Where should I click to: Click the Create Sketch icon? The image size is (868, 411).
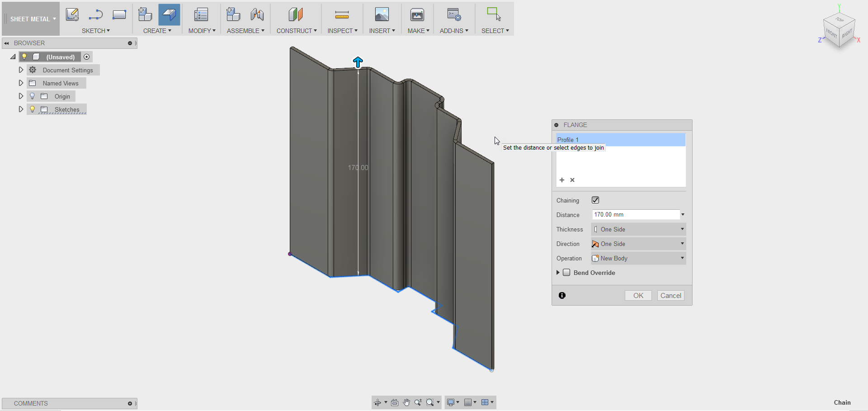click(x=72, y=15)
